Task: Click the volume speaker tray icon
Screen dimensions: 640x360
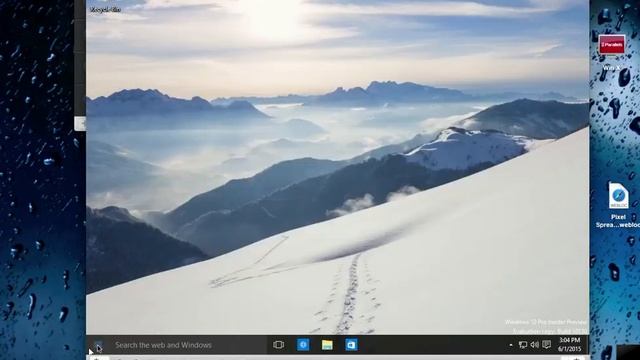Action: pos(534,345)
